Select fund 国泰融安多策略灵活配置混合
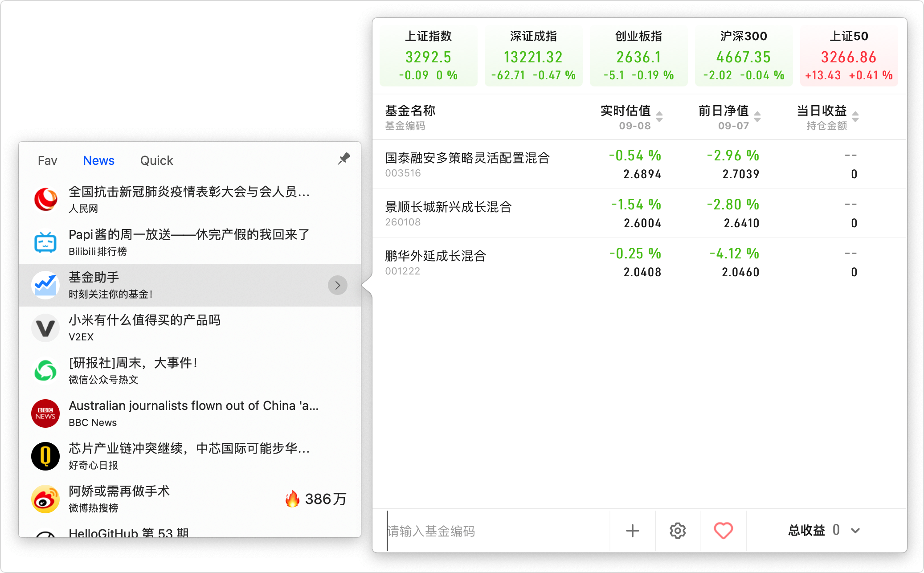This screenshot has width=924, height=573. (x=467, y=158)
